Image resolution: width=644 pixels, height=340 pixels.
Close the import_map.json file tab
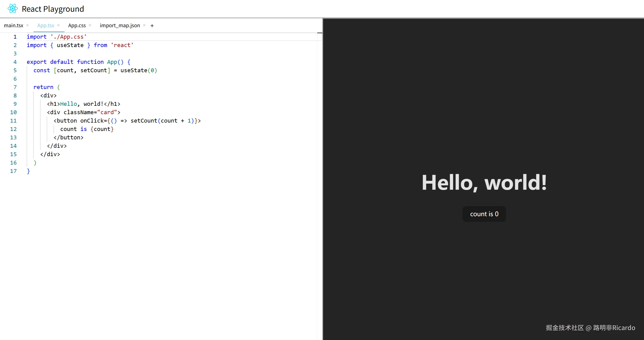pyautogui.click(x=144, y=25)
